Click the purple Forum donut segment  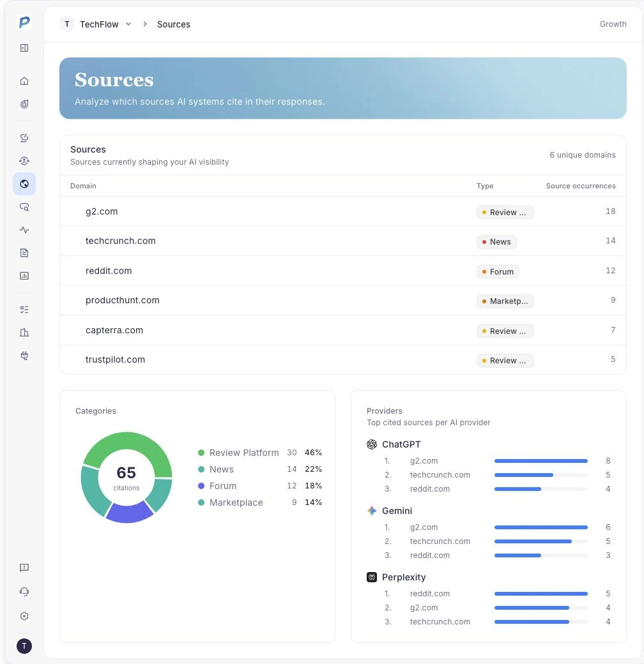pos(129,513)
